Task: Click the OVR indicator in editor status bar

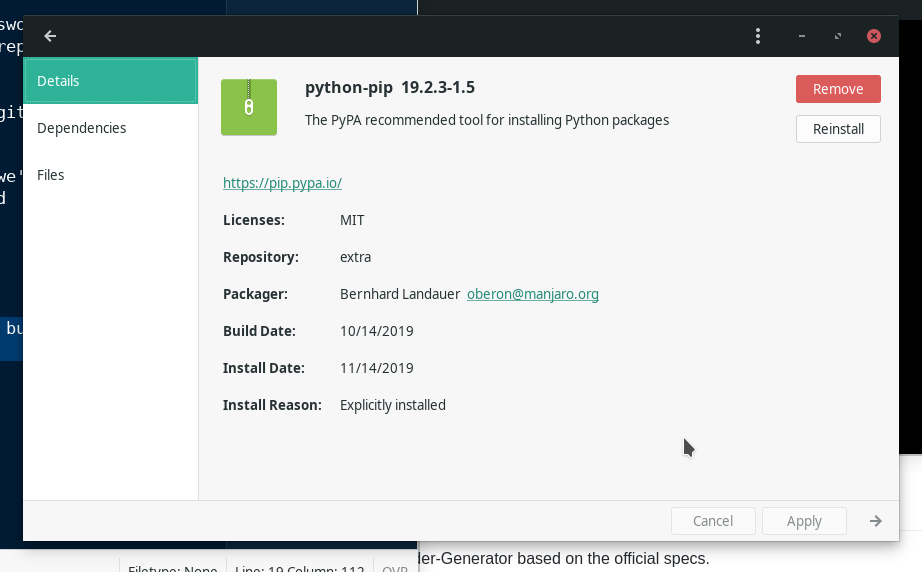Action: pos(395,568)
